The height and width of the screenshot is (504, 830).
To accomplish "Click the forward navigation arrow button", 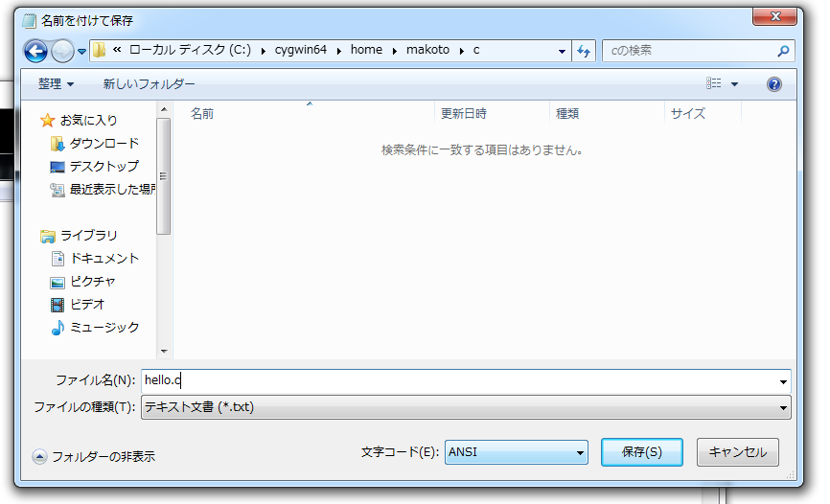I will (x=62, y=52).
